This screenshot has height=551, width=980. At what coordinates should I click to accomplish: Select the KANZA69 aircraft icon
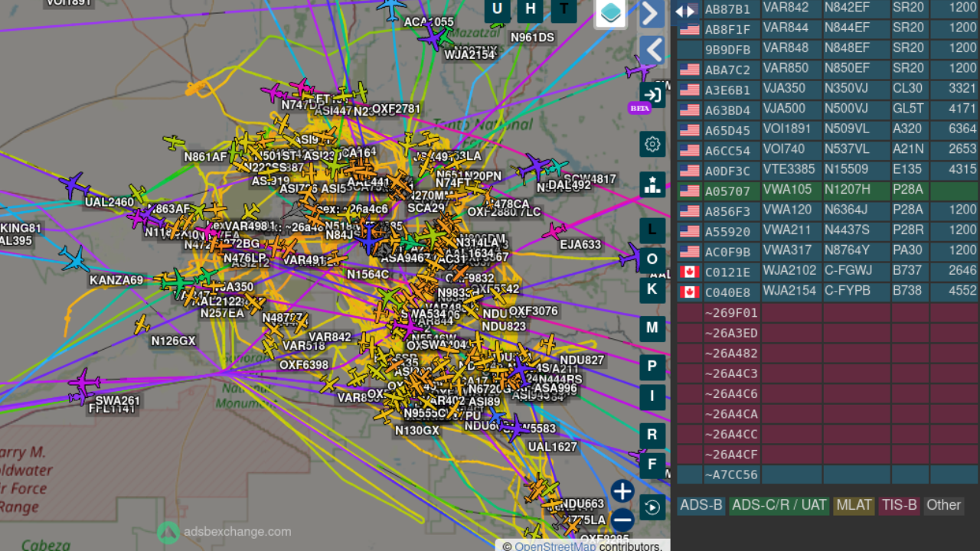(75, 259)
